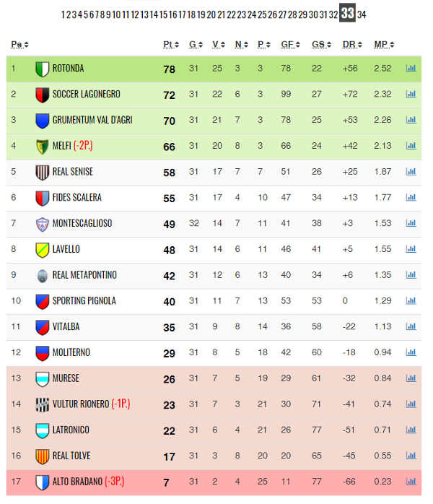The width and height of the screenshot is (433, 504).
Task: Select matchday 32
Action: (333, 14)
